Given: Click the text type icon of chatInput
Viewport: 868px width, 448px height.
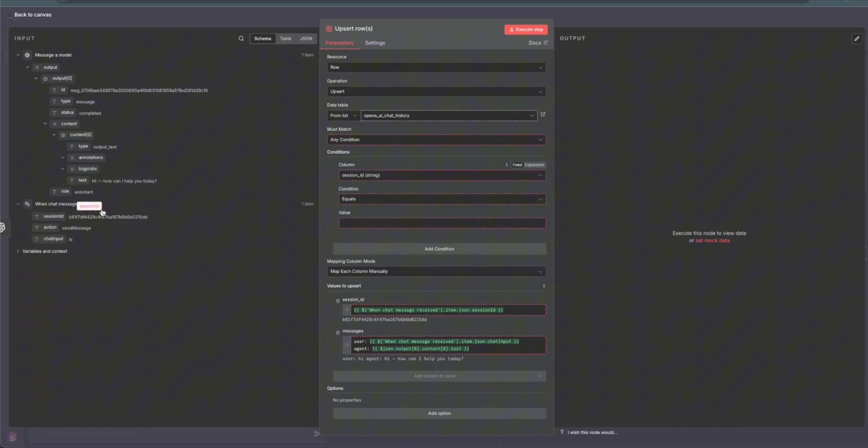Looking at the screenshot, I should coord(37,239).
